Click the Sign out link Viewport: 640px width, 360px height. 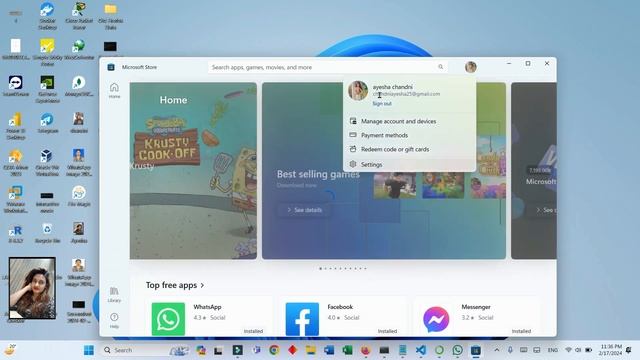(382, 104)
